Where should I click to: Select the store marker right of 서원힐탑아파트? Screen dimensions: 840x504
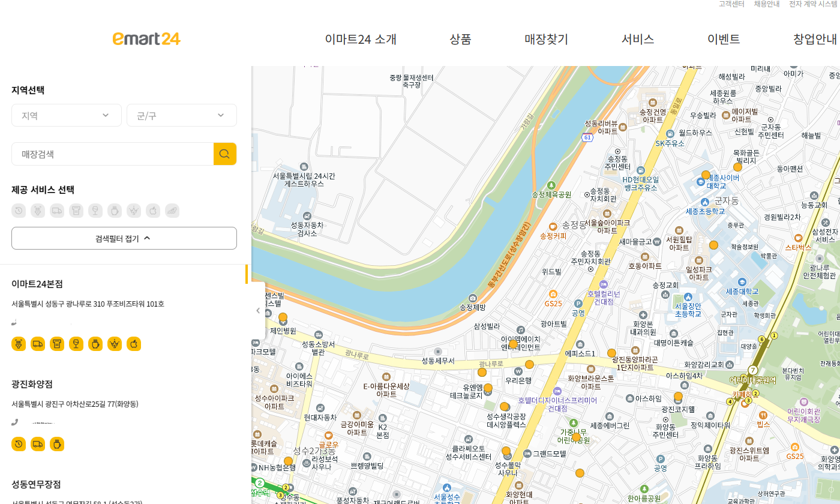coord(713,245)
